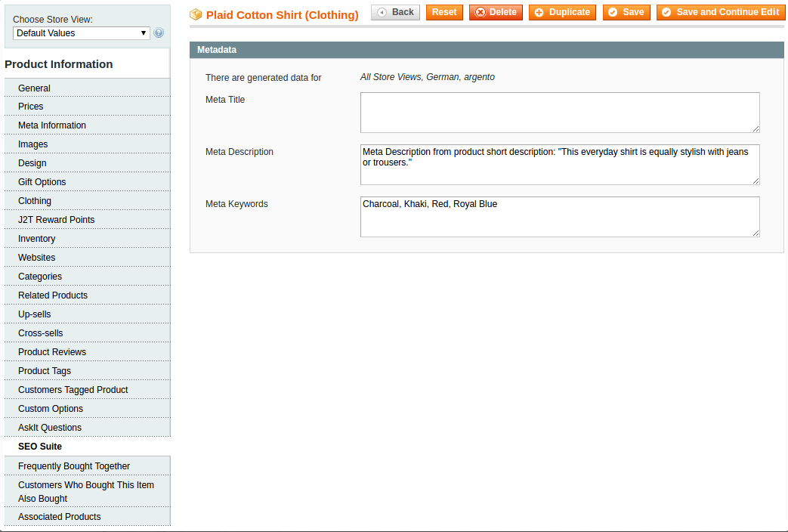Click the product box icon beside title
Image resolution: width=788 pixels, height=532 pixels.
pos(196,14)
